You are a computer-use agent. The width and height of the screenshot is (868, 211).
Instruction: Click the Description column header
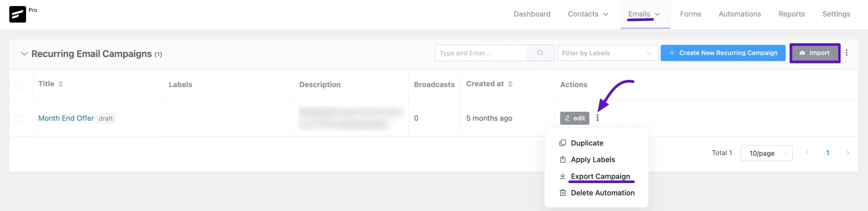(320, 85)
